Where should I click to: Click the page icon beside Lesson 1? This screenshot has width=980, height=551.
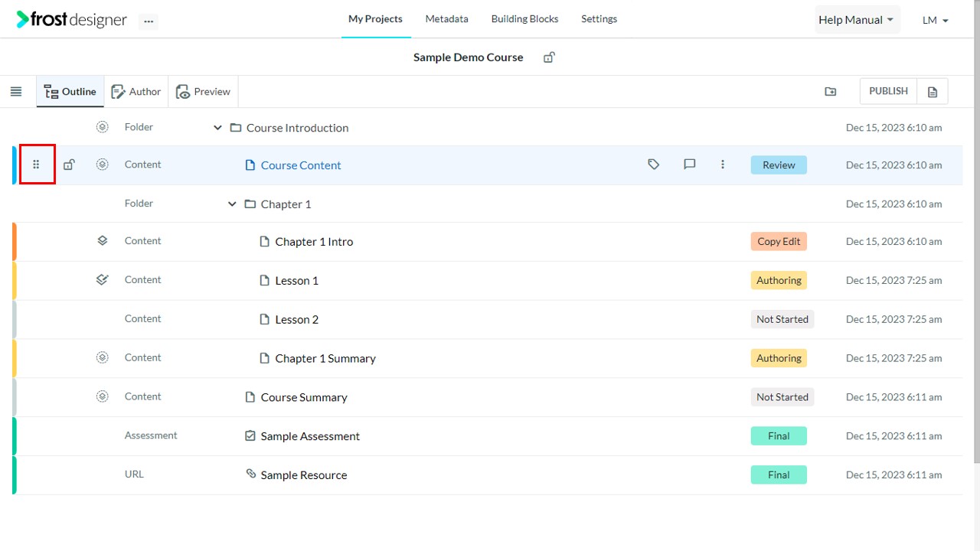(x=265, y=281)
